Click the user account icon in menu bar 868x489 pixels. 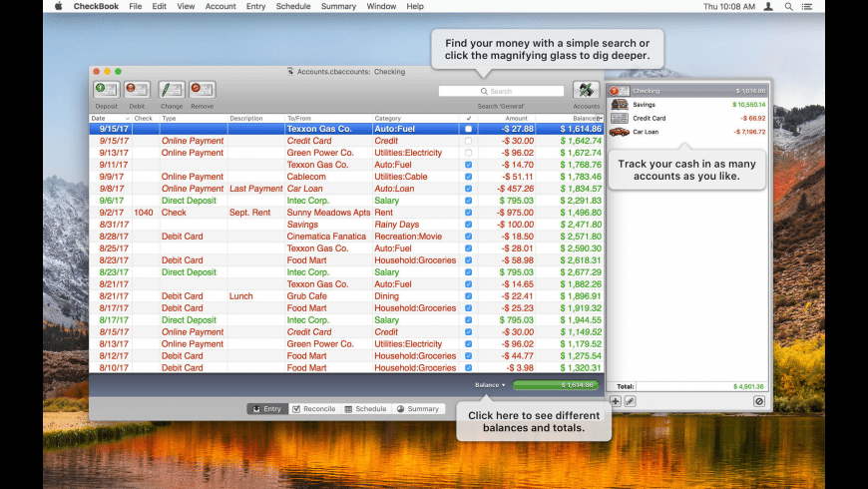pos(768,7)
